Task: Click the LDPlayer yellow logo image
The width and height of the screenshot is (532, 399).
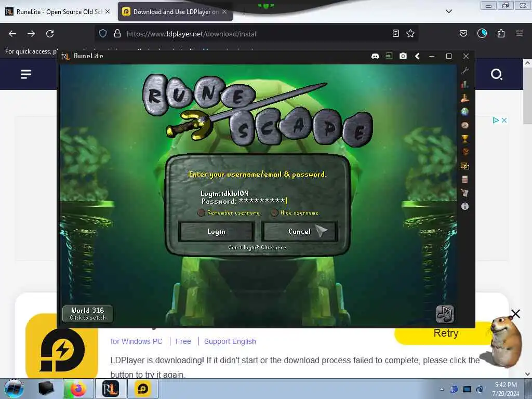Action: tap(62, 350)
